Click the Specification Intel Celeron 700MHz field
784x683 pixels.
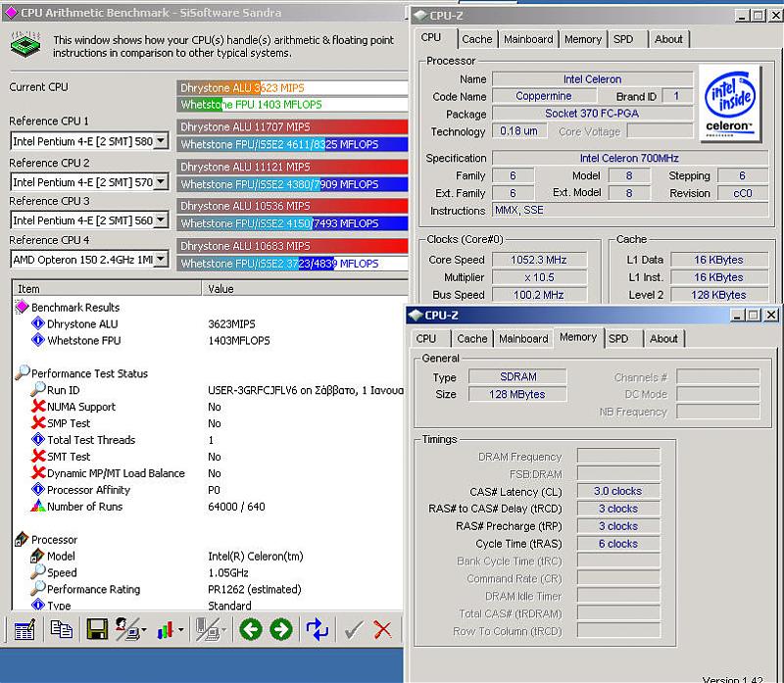pos(630,158)
